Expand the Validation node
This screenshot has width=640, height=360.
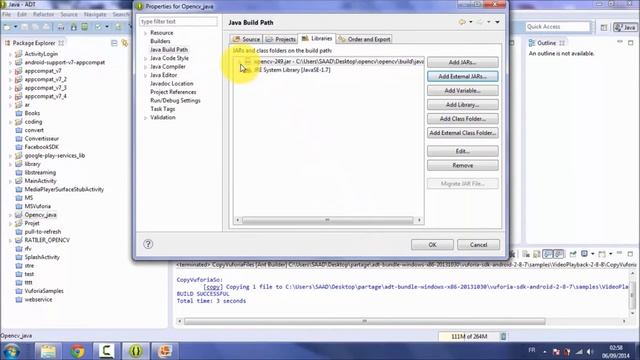click(x=145, y=118)
